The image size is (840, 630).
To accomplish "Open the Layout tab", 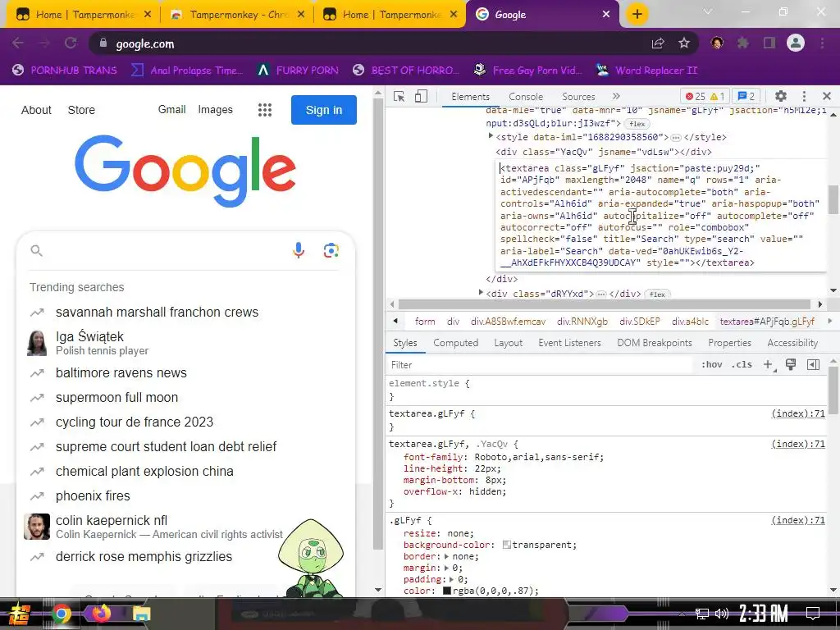I will click(x=508, y=343).
